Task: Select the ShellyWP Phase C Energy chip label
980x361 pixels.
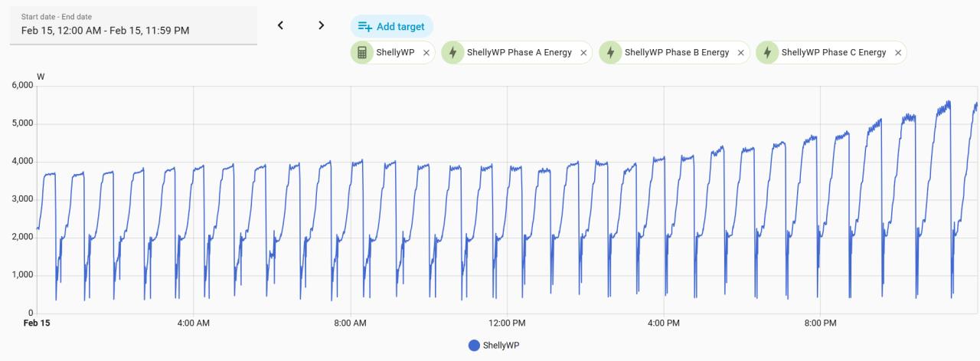Action: point(834,53)
